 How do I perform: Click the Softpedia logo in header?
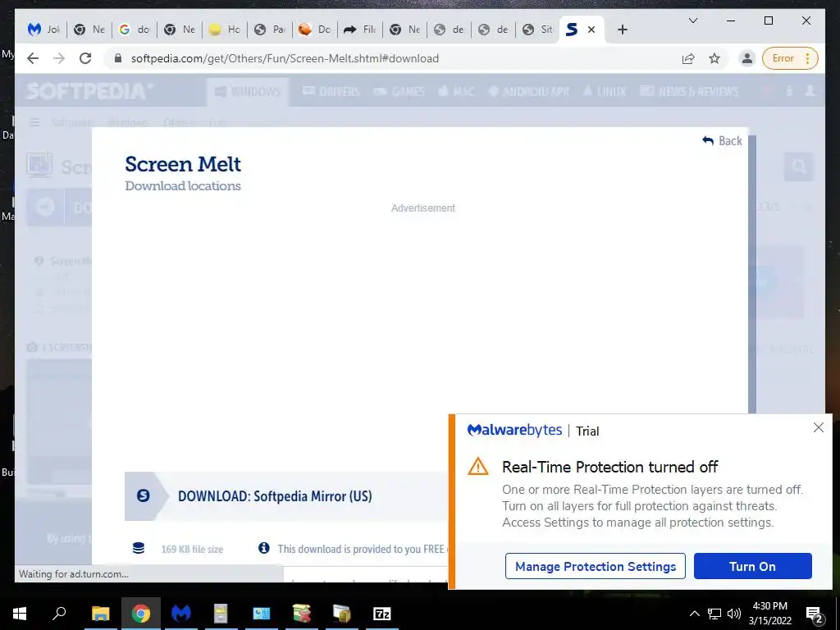[x=89, y=91]
